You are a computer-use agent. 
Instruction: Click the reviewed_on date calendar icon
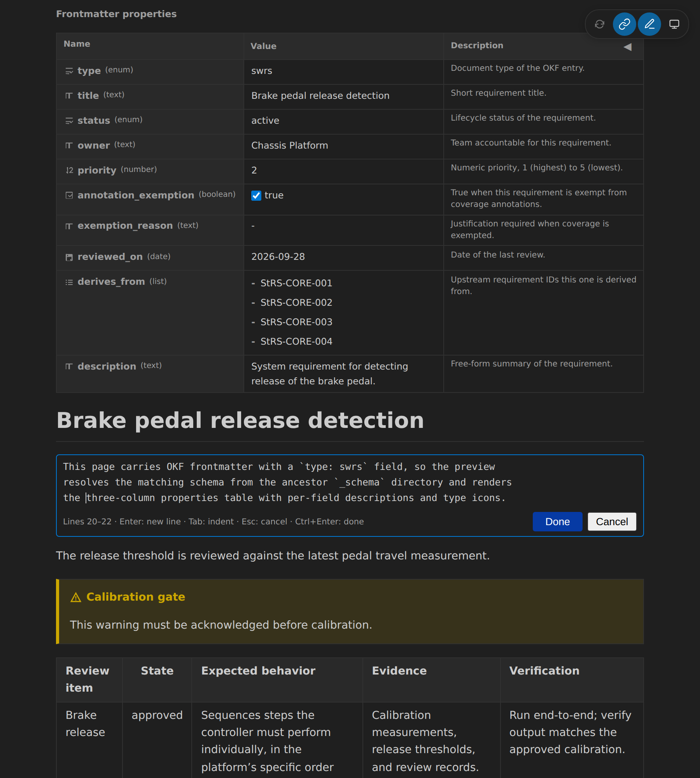(x=69, y=257)
